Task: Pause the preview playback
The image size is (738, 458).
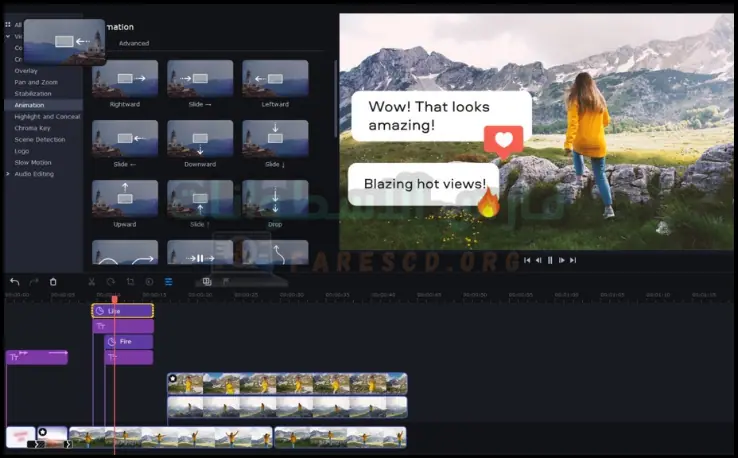Action: click(550, 260)
